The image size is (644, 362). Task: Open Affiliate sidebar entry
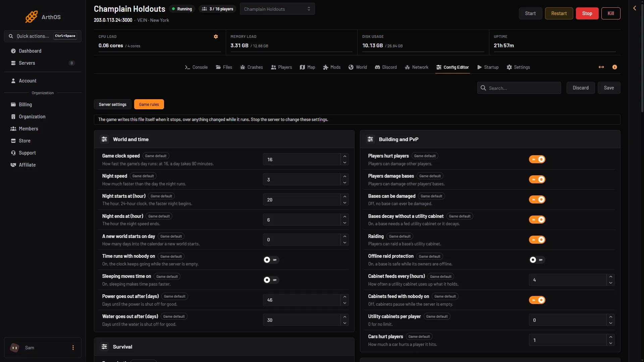(x=43, y=165)
